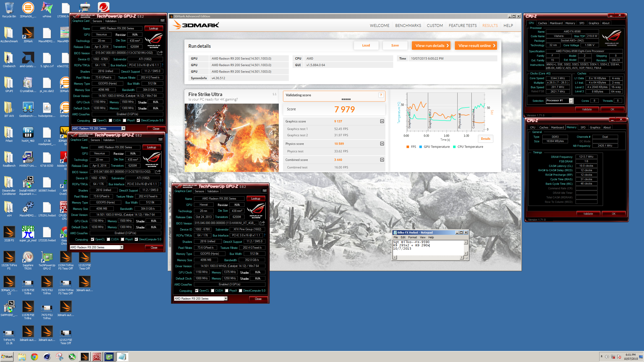644x362 pixels.
Task: Toggle DirectCompute 5.0 checkbox in top GPU-Z
Action: point(138,120)
